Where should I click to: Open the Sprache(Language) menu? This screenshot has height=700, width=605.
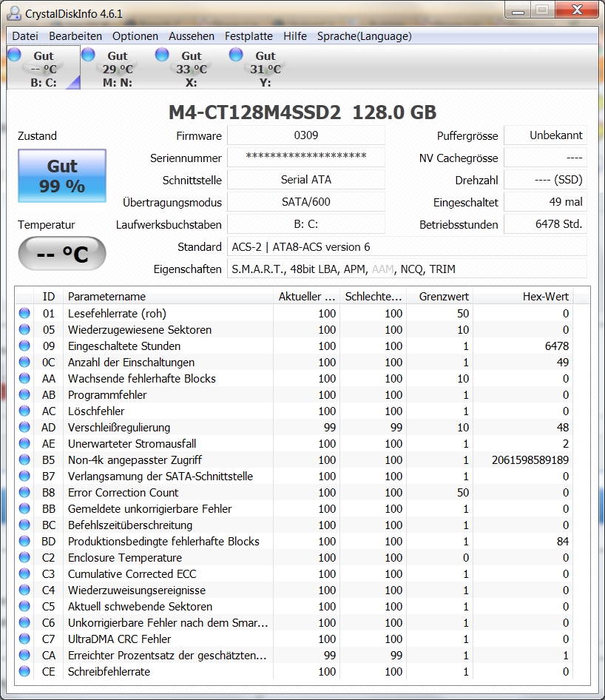[364, 36]
